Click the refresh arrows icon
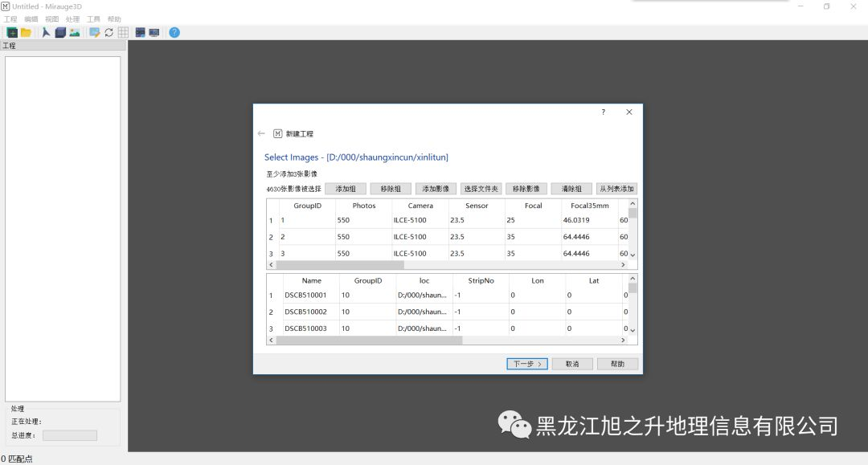The image size is (868, 465). click(108, 32)
